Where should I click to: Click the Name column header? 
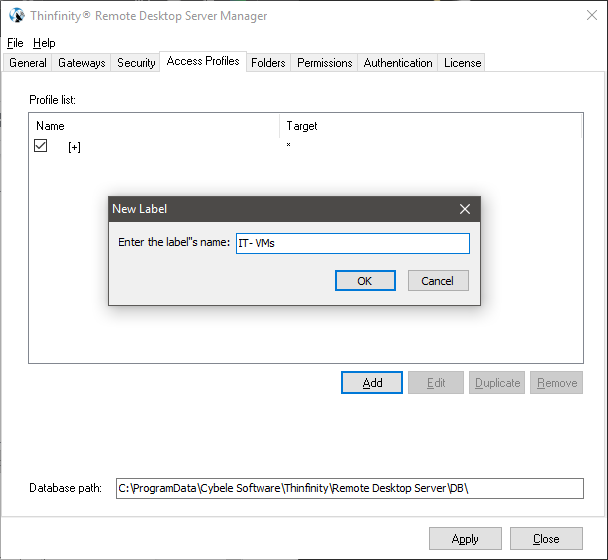(154, 126)
